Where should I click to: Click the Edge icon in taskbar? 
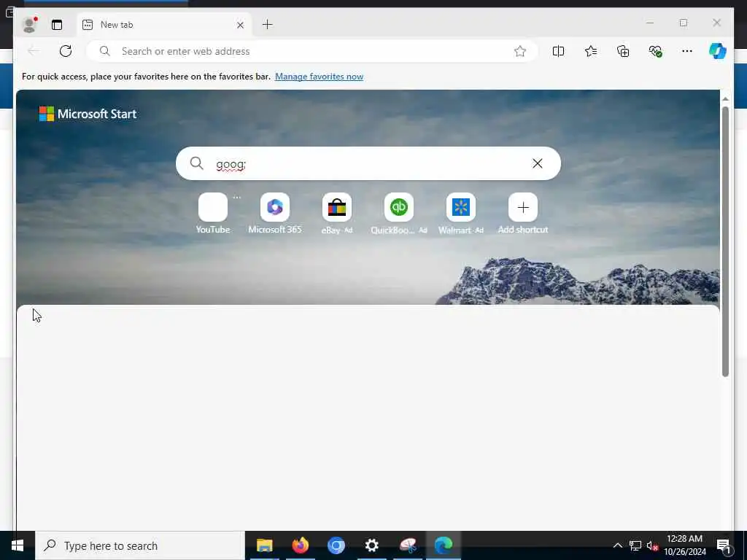coord(444,545)
